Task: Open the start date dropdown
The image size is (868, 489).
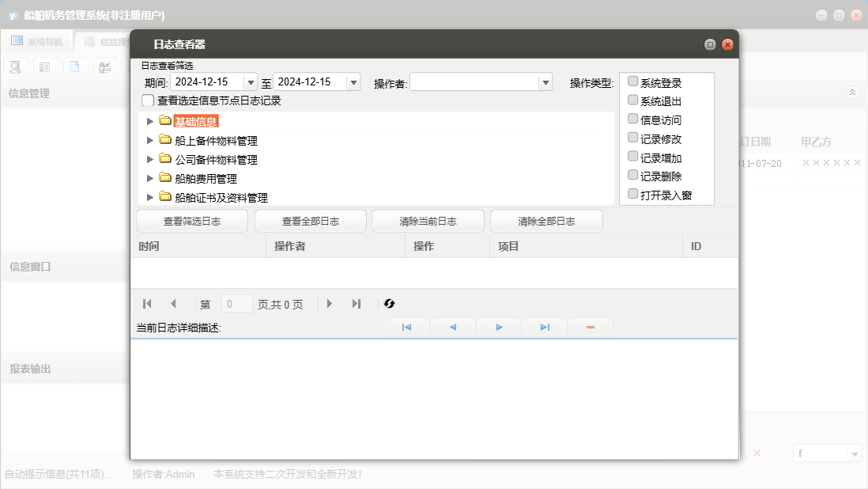Action: [x=251, y=82]
